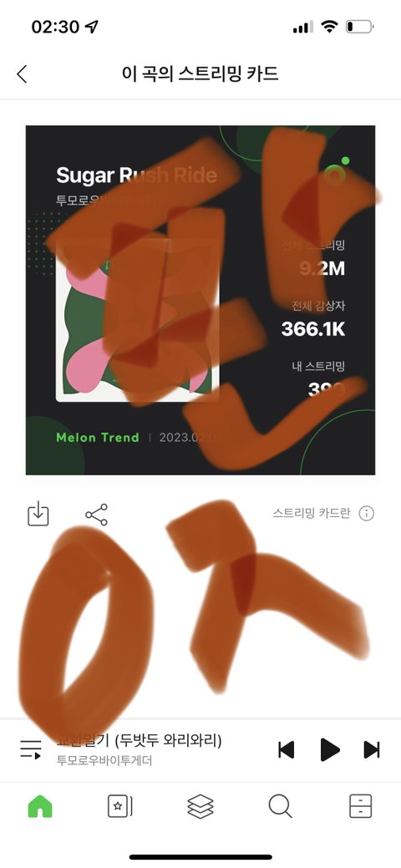The image size is (401, 868).
Task: Skip to the next track
Action: pos(372,749)
